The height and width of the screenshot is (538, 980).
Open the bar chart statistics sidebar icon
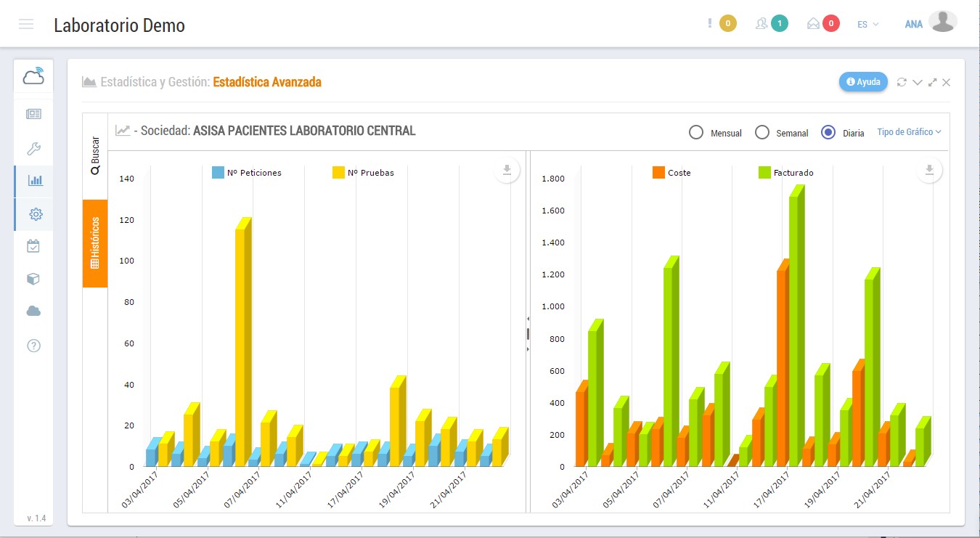pos(35,181)
